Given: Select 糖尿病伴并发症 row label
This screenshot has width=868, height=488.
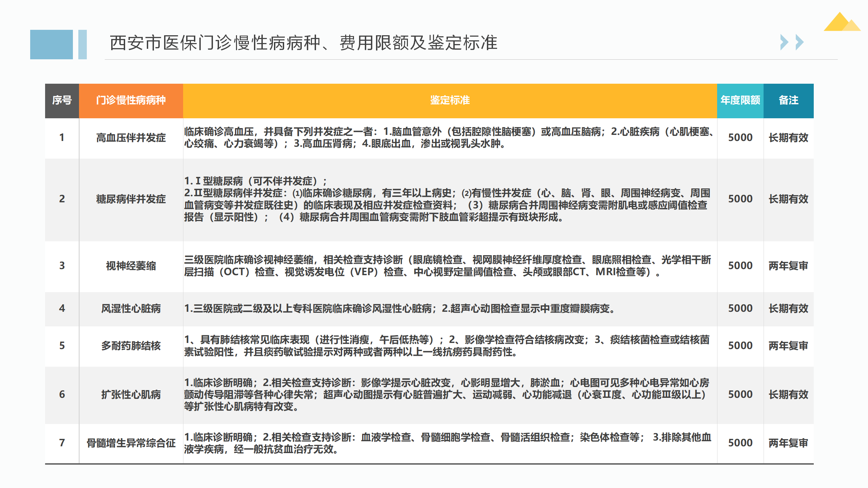Looking at the screenshot, I should tap(131, 199).
